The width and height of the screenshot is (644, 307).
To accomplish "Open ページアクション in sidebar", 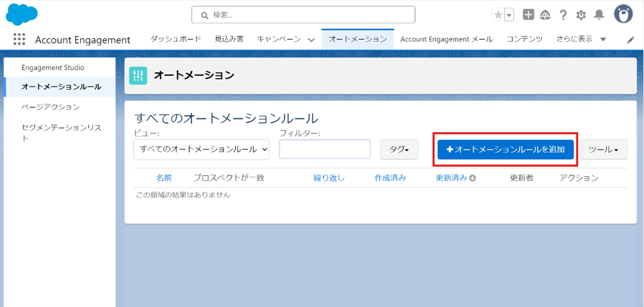I will (50, 107).
